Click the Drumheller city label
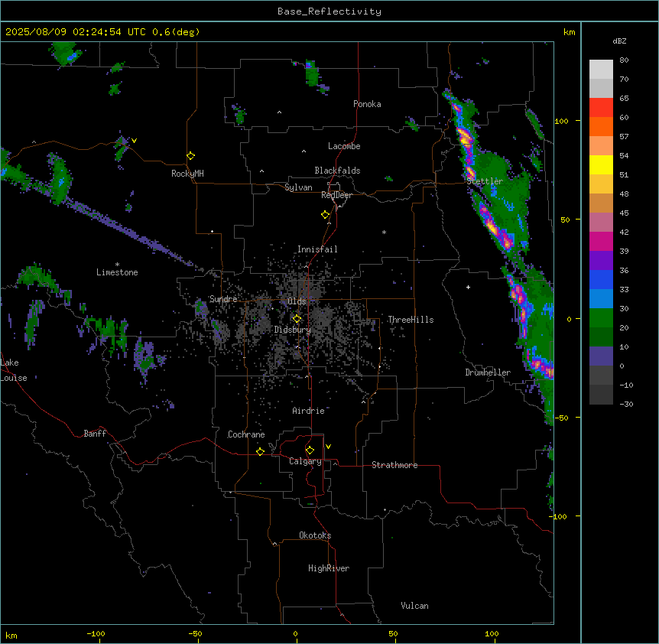The width and height of the screenshot is (659, 644). tap(488, 372)
